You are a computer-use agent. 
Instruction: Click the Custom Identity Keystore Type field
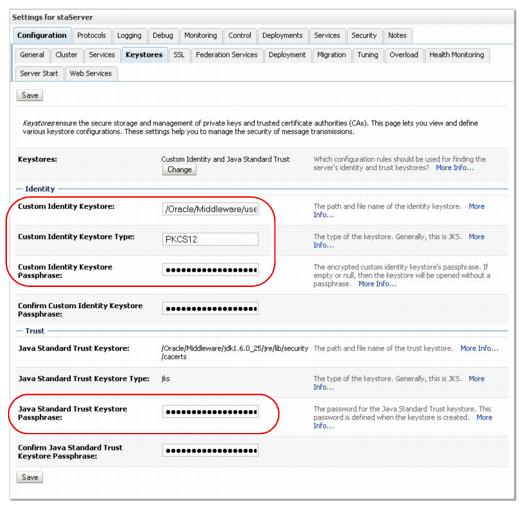[x=210, y=239]
